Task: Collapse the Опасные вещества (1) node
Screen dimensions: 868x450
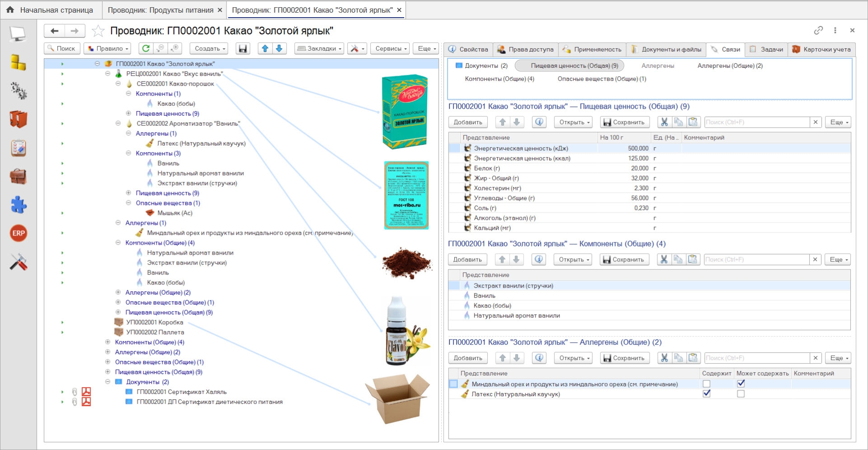Action: point(128,203)
